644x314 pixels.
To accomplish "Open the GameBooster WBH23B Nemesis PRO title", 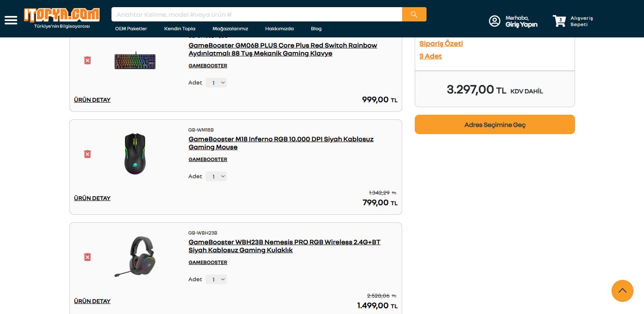I will point(285,246).
